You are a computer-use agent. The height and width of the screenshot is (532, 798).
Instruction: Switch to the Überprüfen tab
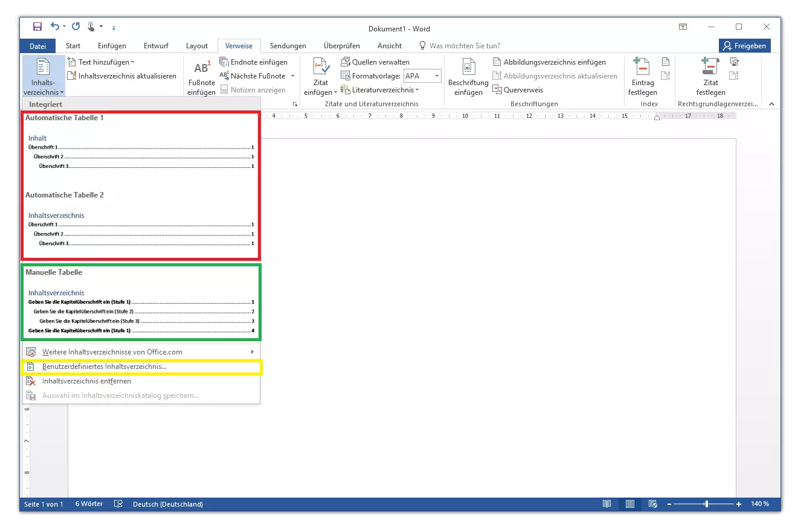click(342, 46)
